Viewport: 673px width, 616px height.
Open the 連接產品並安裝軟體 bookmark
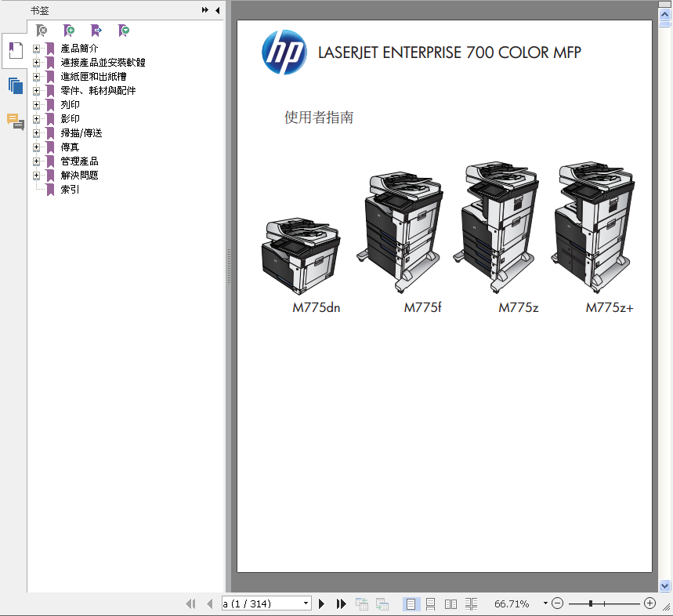point(103,63)
